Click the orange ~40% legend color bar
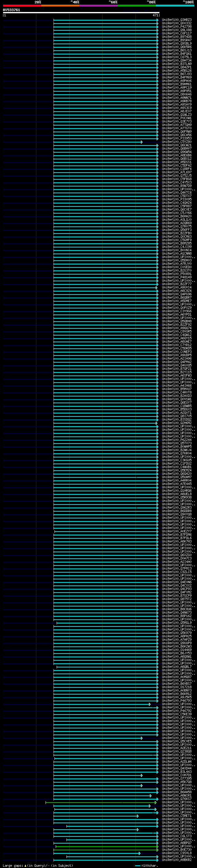Screen dimensions: 197x868 (60, 6)
